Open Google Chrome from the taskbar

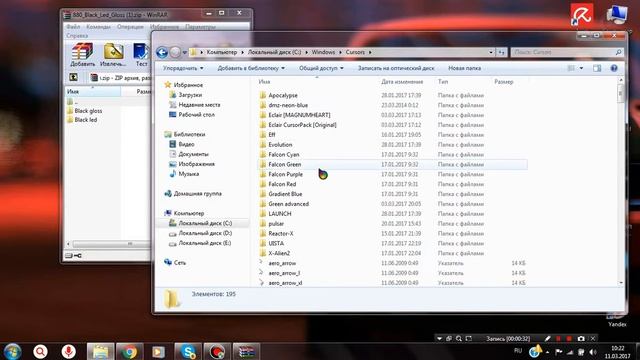tap(129, 351)
